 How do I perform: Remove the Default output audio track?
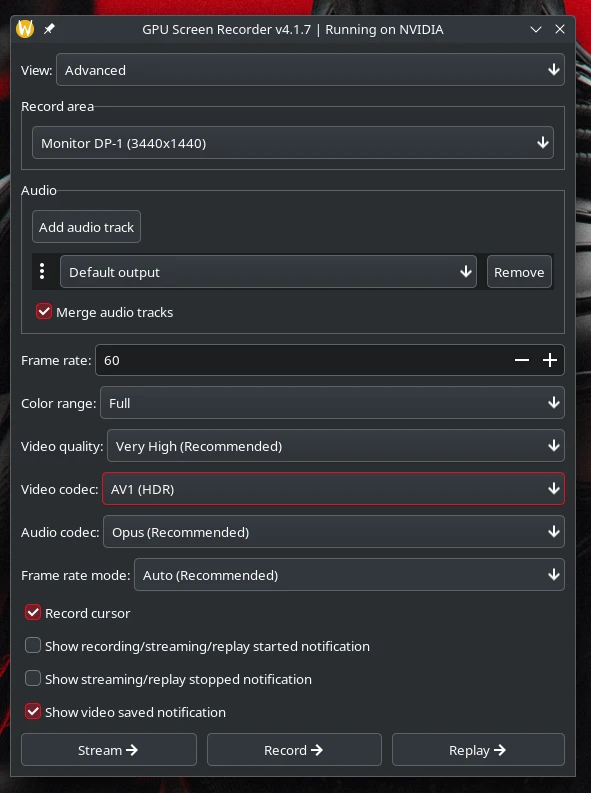pyautogui.click(x=519, y=272)
